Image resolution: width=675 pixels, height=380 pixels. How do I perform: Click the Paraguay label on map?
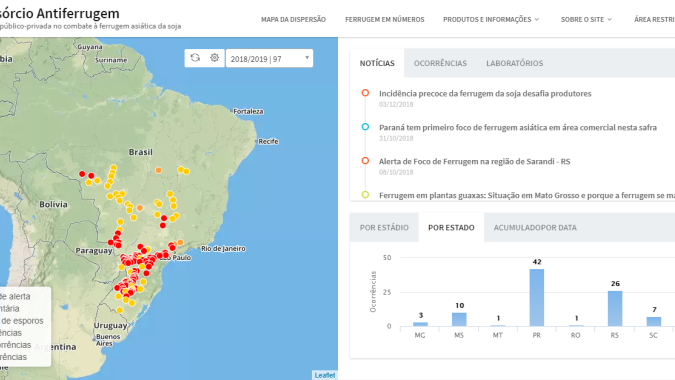point(94,250)
